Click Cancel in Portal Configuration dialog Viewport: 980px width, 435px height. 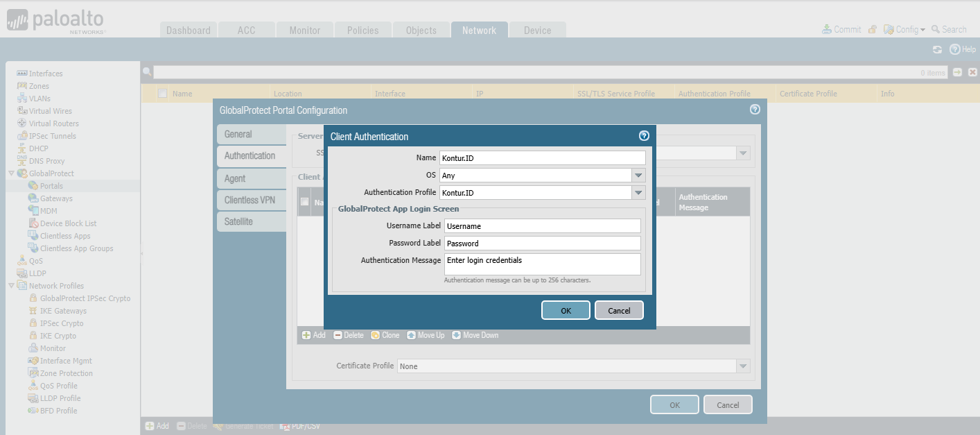[728, 404]
